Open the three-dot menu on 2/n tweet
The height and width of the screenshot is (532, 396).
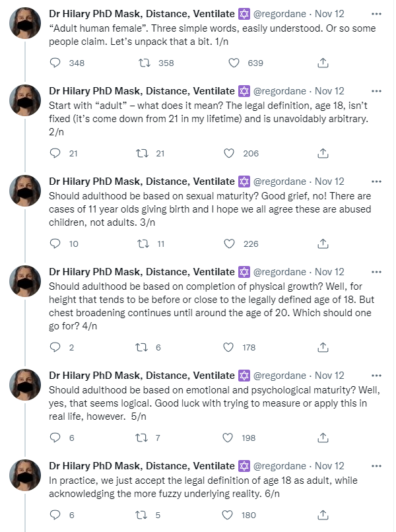point(376,91)
